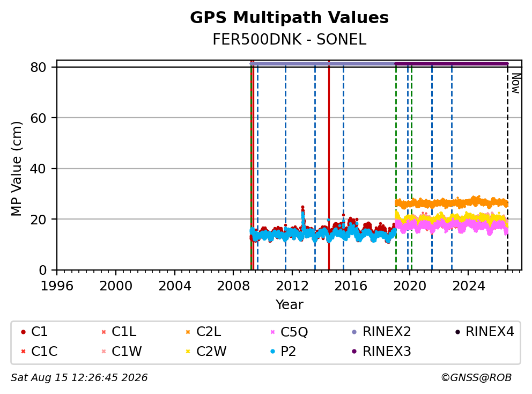Click the 'MP Value (cm)' axis label
Viewport: 532px width, 394px height.
(16, 169)
